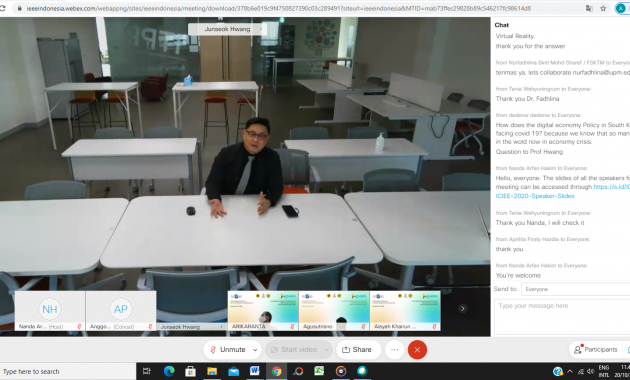Click the chat message input field

click(562, 317)
